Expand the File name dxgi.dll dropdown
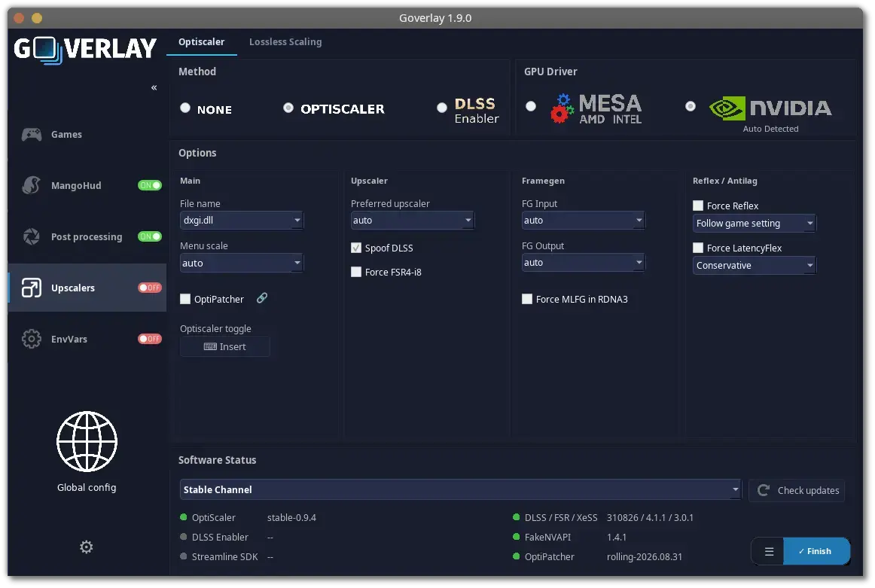 tap(242, 221)
